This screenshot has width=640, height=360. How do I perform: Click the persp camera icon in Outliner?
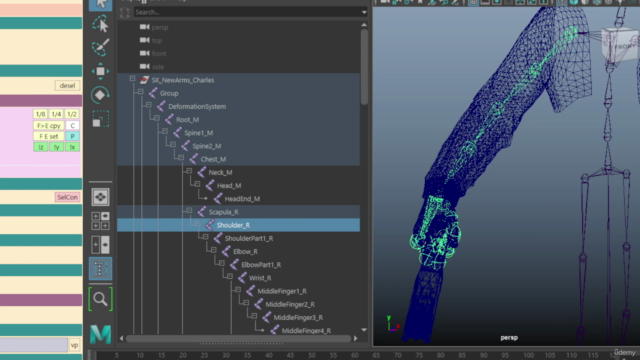tap(144, 27)
